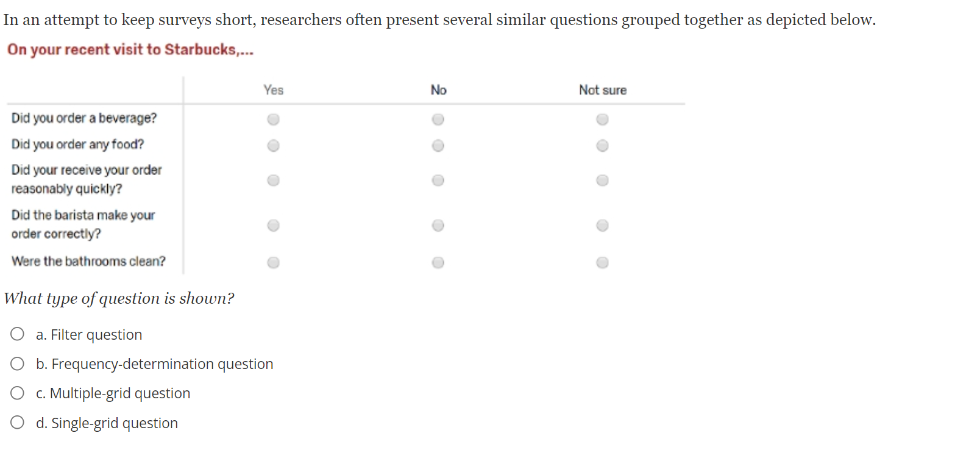This screenshot has height=469, width=980.
Task: Select Not sure for 'Did you order any food?'
Action: coord(603,145)
